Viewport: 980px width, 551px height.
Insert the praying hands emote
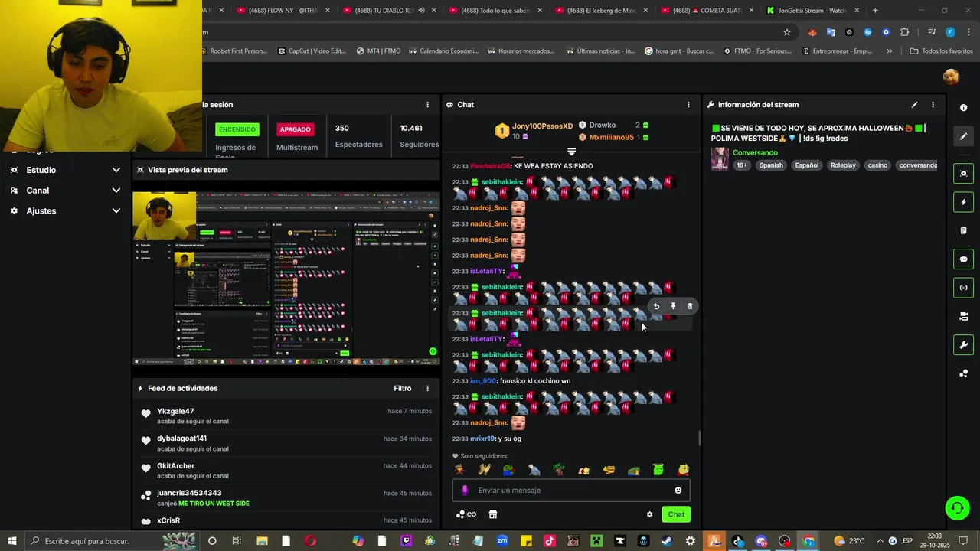click(x=484, y=470)
